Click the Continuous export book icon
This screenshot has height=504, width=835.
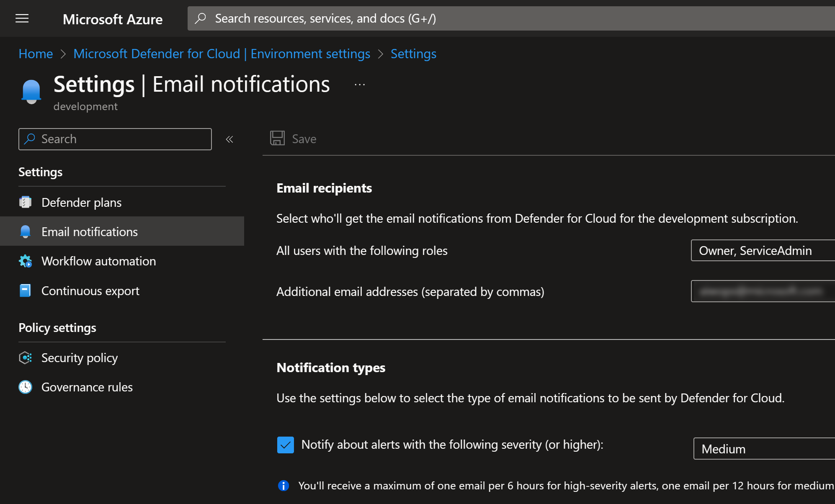(x=25, y=291)
